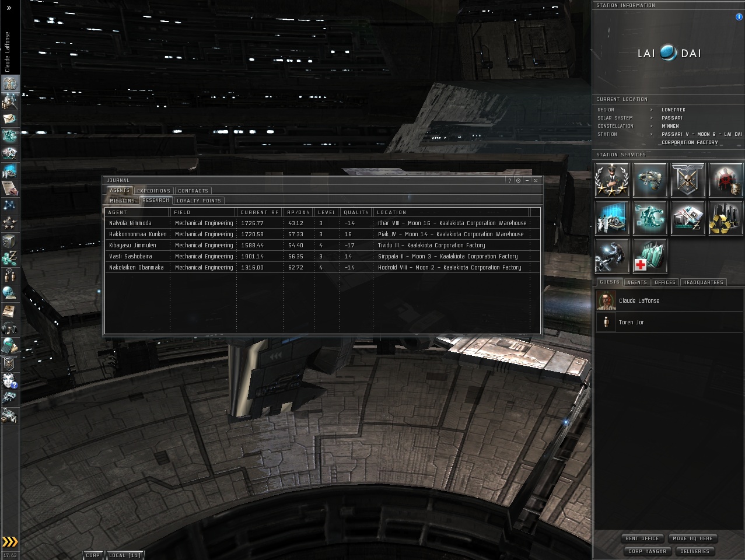Open the calculator and notepad sidebar icon

click(x=10, y=346)
